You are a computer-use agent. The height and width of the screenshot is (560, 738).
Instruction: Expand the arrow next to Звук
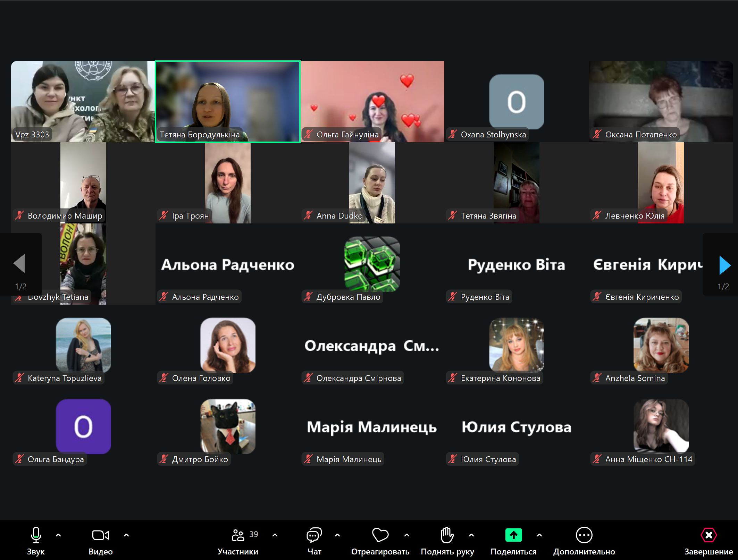(58, 535)
